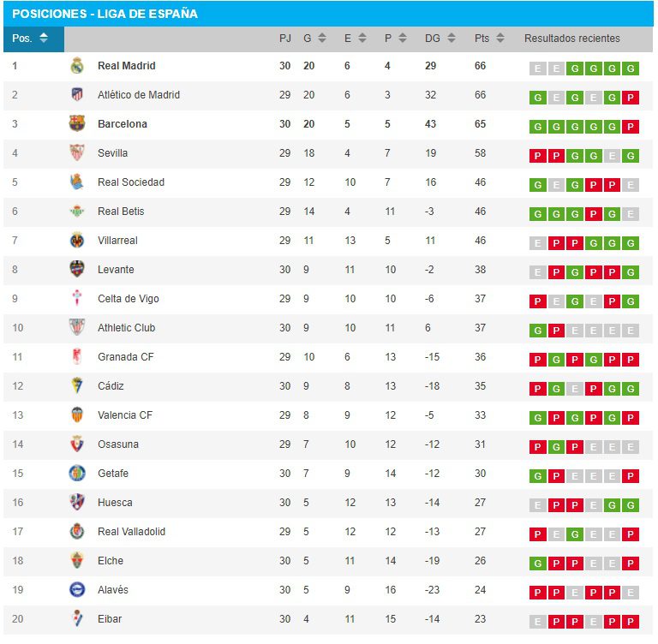Click Real Madrid's latest green G result

[x=631, y=69]
